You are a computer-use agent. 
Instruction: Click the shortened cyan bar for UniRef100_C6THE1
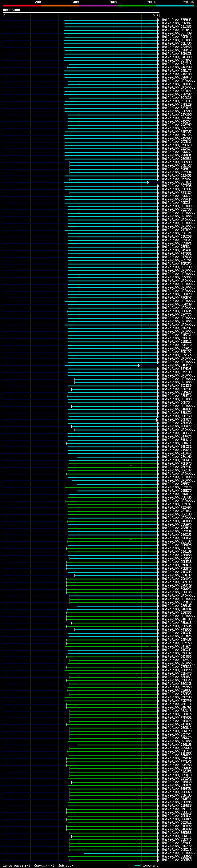(x=106, y=183)
